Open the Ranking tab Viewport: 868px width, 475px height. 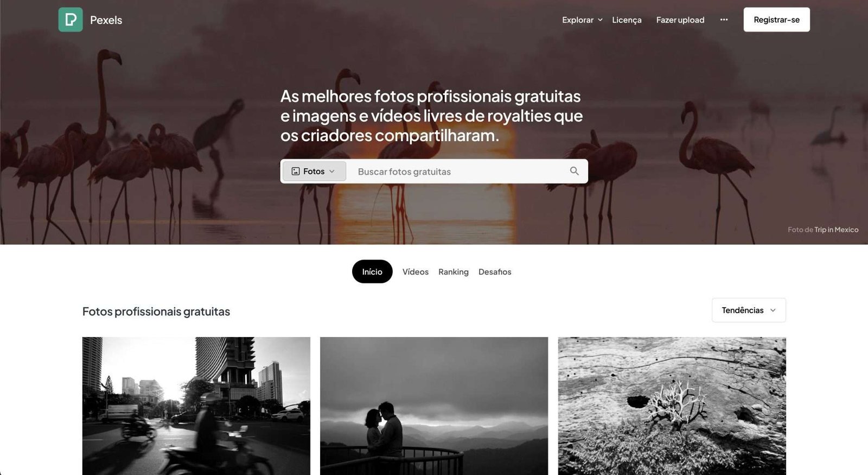click(454, 271)
